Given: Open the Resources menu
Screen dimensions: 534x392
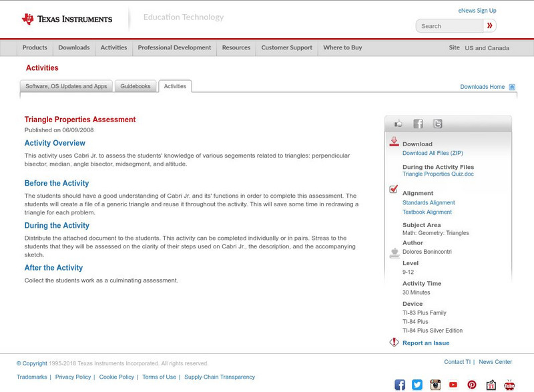Looking at the screenshot, I should [236, 47].
